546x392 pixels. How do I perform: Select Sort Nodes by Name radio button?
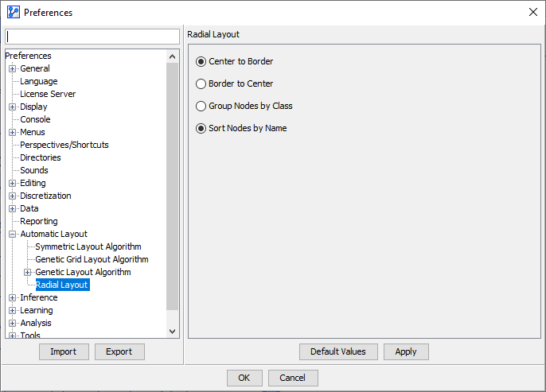201,128
